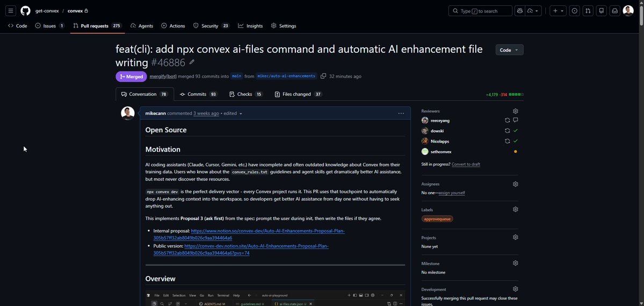
Task: Switch to the Security tab
Action: 211,25
